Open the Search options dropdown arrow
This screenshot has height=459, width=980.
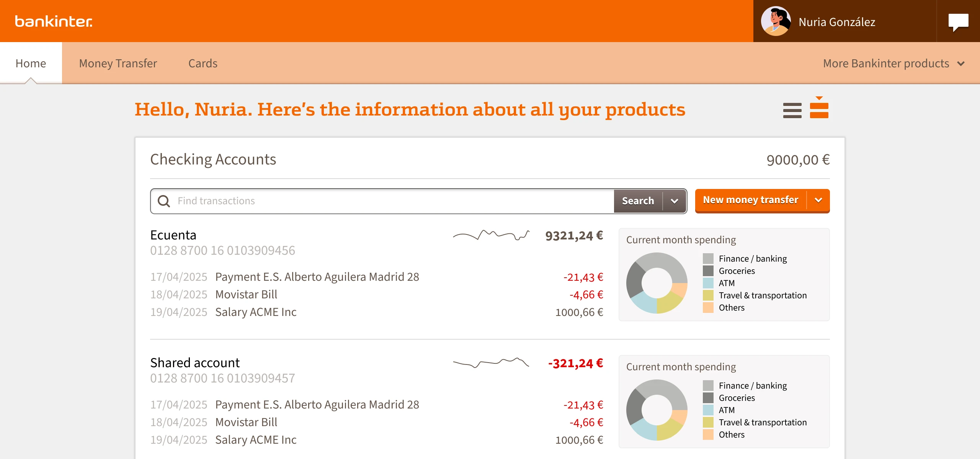[675, 201]
